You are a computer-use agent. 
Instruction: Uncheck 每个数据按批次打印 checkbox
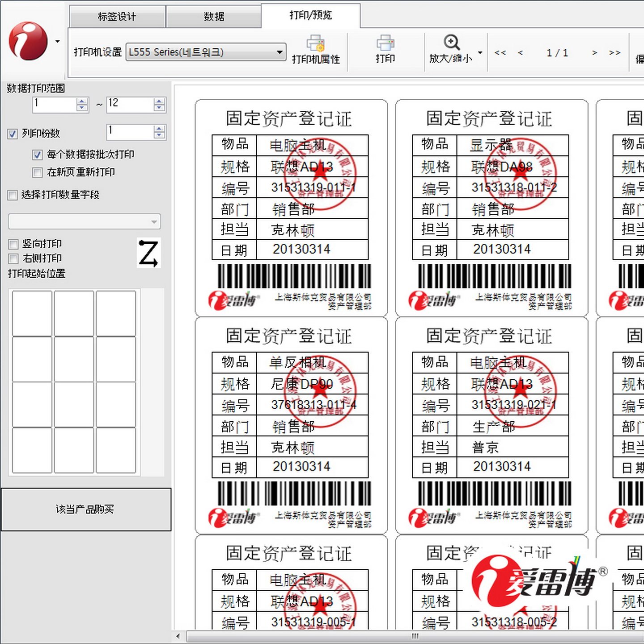(38, 155)
